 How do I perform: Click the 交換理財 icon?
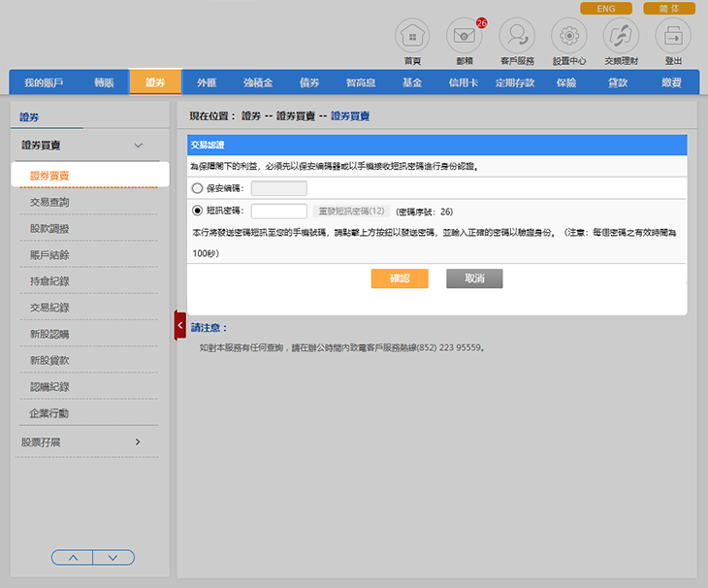click(621, 37)
